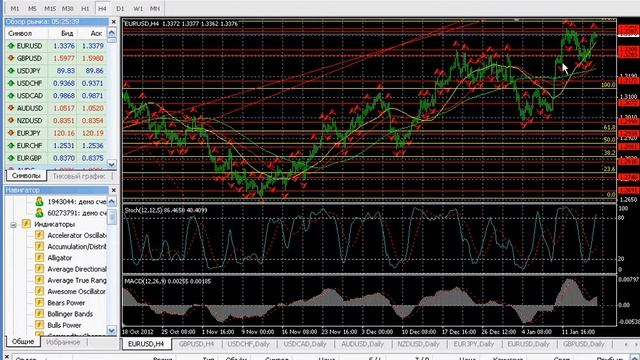This screenshot has height=360, width=640.
Task: Open the Общие tab in Navigator
Action: [x=23, y=342]
